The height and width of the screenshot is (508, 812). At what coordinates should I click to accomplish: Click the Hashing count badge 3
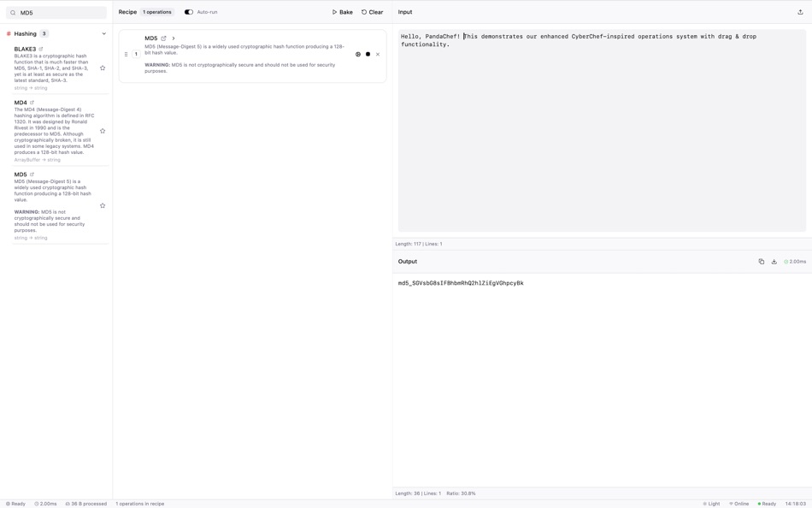tap(44, 33)
